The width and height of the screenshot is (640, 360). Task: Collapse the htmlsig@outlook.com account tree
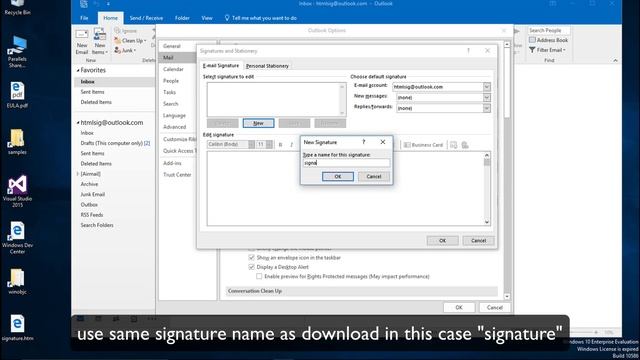coord(78,122)
